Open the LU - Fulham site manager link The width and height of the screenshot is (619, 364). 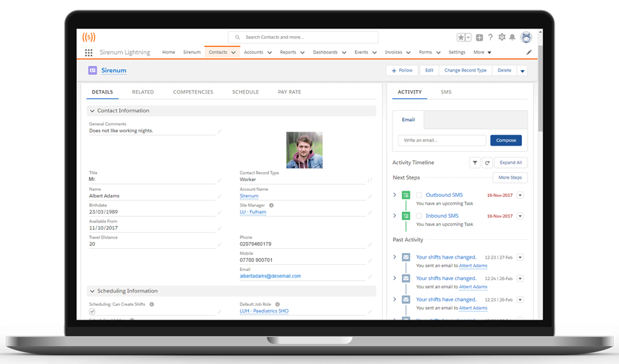pyautogui.click(x=253, y=212)
